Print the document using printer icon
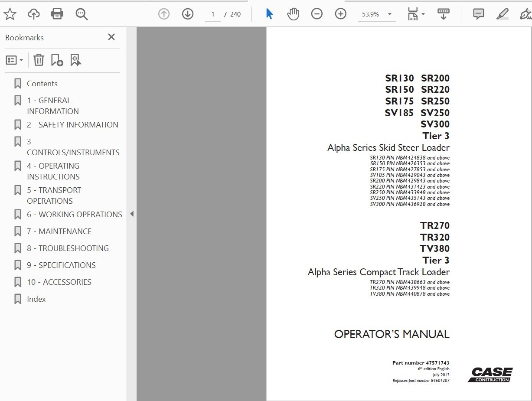The image size is (532, 401). tap(57, 14)
